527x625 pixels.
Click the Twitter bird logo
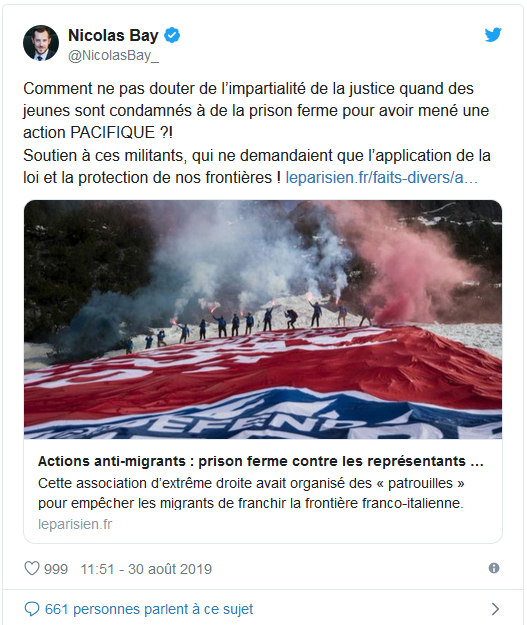[x=493, y=35]
